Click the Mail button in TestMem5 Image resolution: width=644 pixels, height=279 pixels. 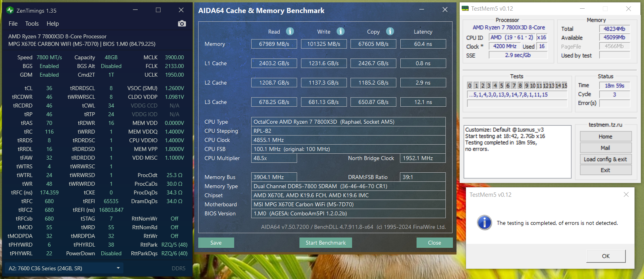(606, 148)
